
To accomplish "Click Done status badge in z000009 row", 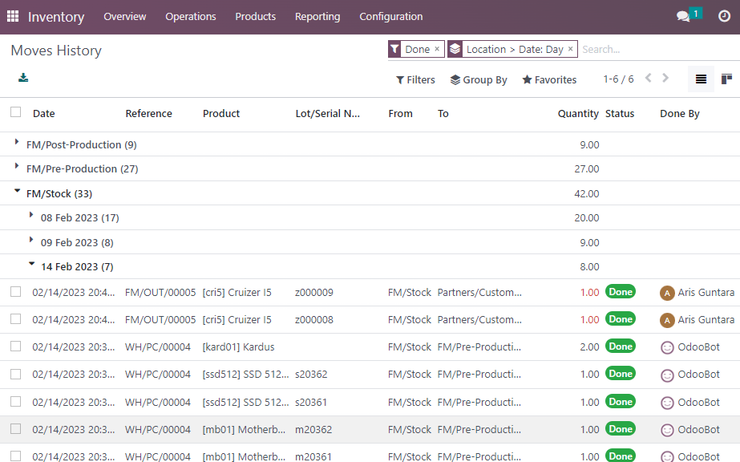I will [x=620, y=292].
